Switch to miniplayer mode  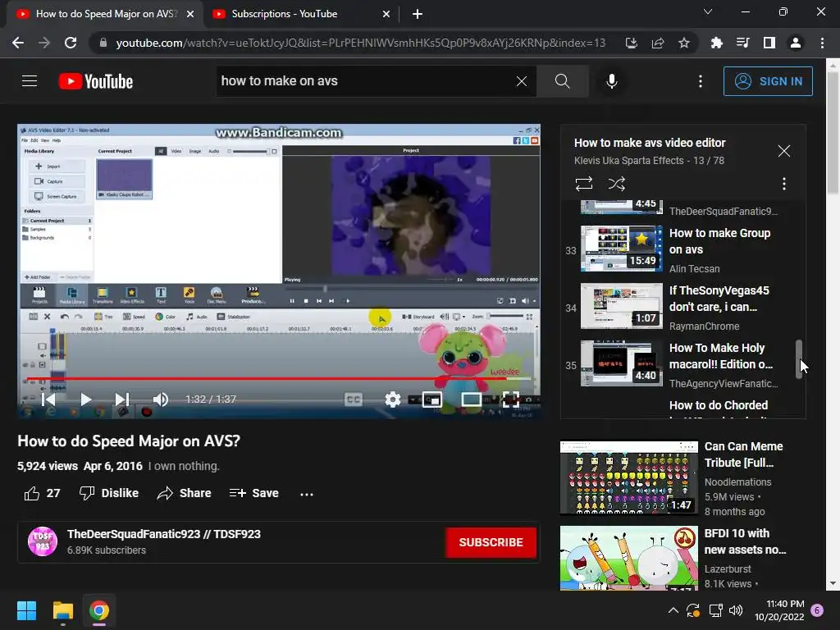431,399
